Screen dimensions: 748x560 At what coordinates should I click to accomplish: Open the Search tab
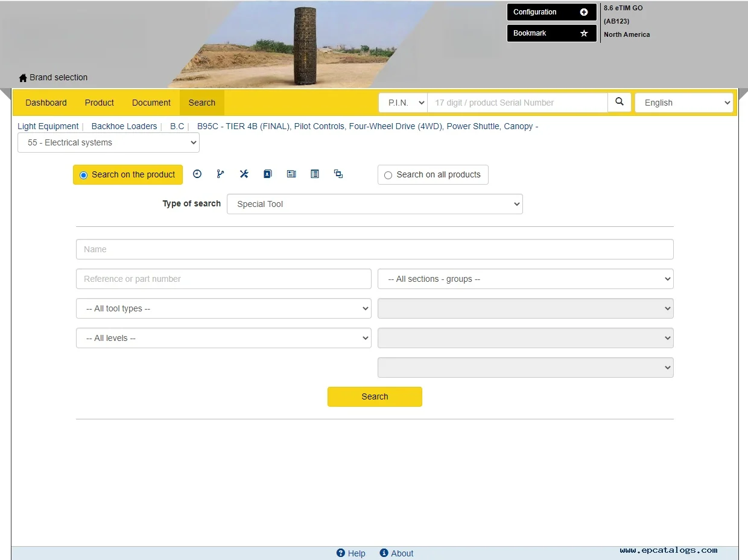[202, 103]
